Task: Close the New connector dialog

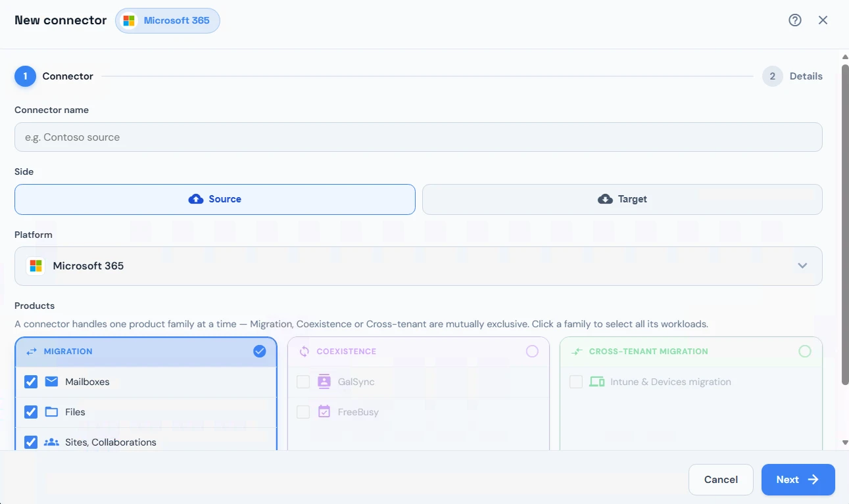Action: click(823, 20)
